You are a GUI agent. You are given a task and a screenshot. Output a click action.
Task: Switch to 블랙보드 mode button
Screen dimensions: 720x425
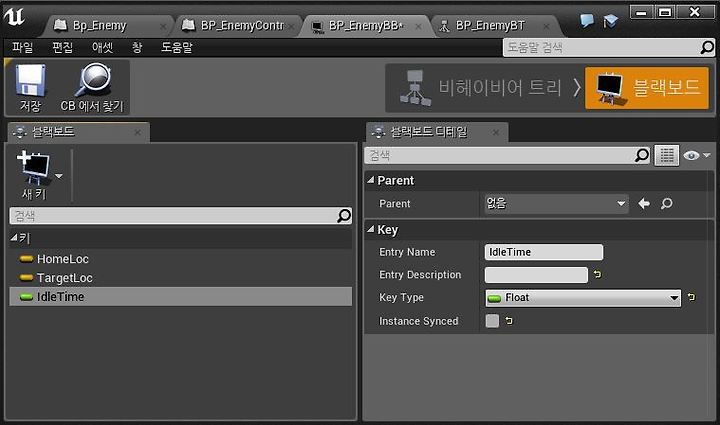click(647, 88)
